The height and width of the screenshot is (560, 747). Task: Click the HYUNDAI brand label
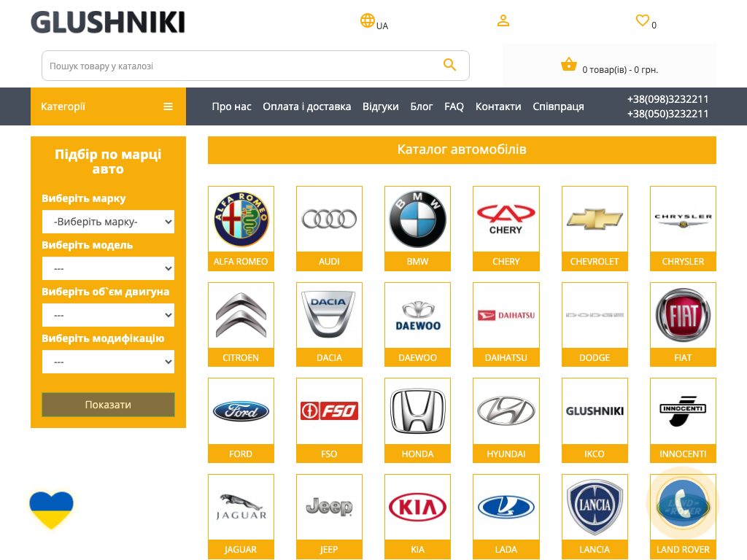(x=506, y=454)
